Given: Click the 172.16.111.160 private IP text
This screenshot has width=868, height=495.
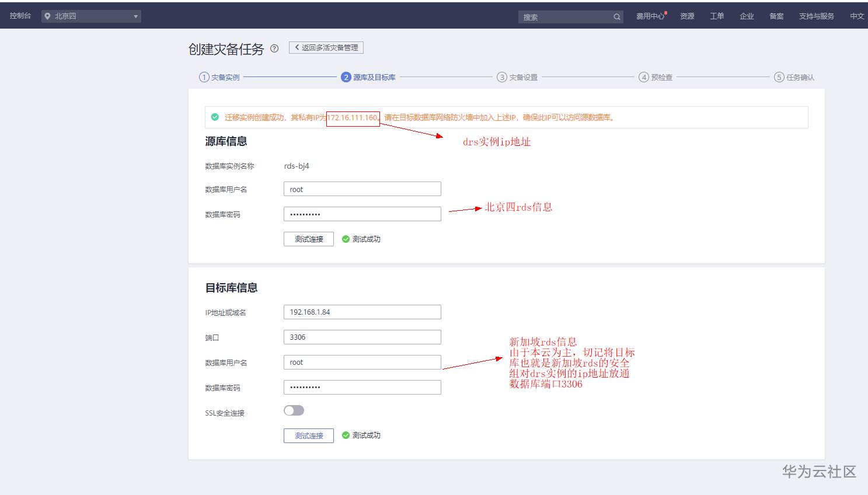Looking at the screenshot, I should pos(353,117).
